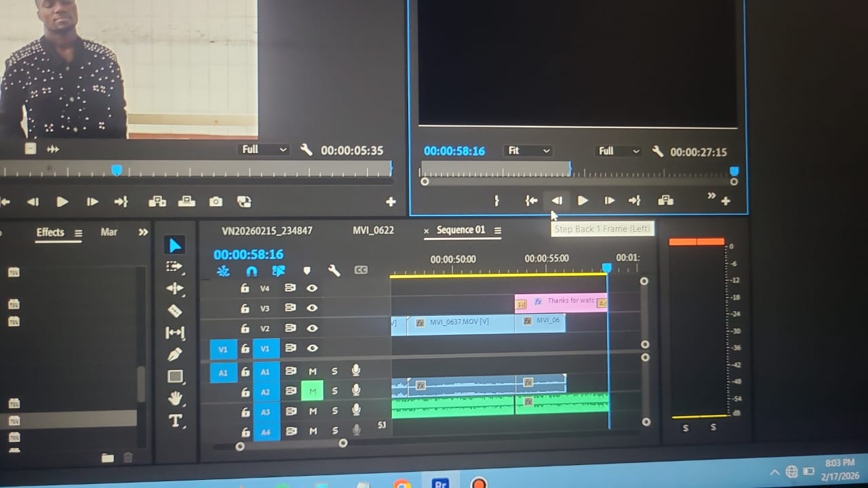Select the Sequence 01 tab
Viewport: 868px width, 488px height.
click(461, 230)
